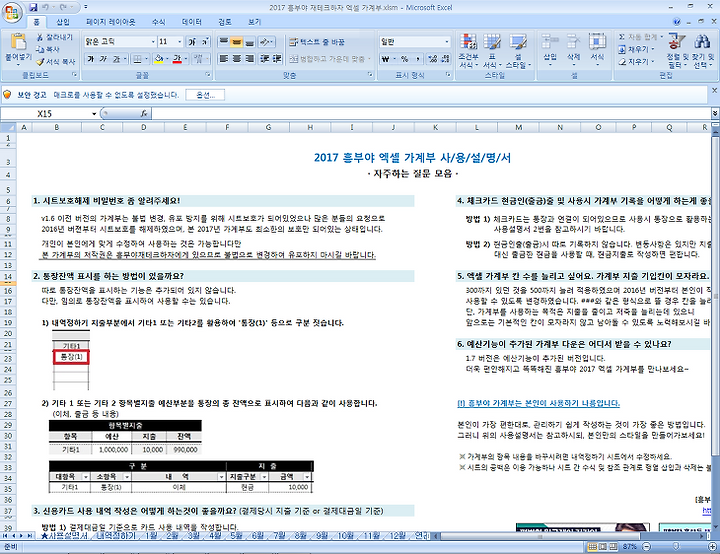Viewport: 720px width, 554px height.
Task: Toggle underline formatting
Action: [x=116, y=59]
